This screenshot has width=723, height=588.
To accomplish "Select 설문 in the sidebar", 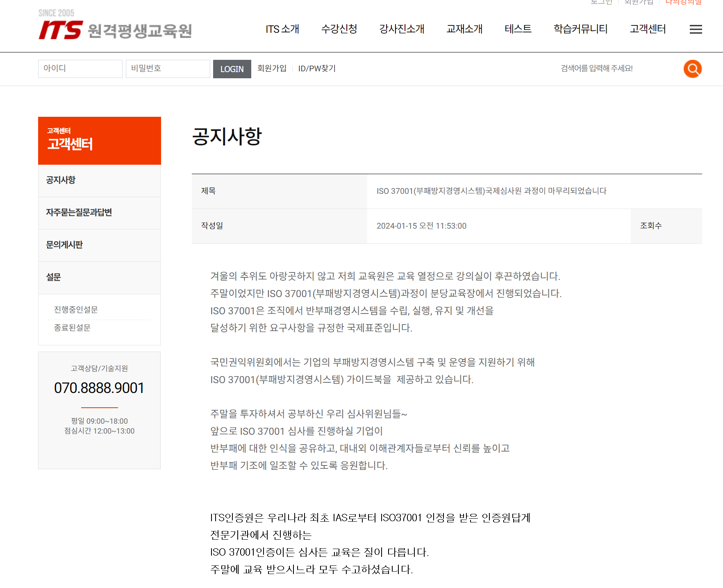I will click(99, 277).
